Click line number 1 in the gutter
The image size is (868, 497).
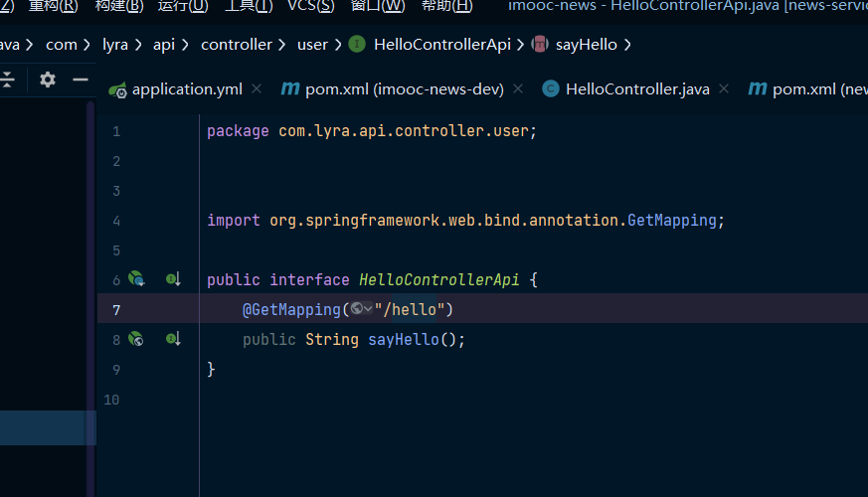[116, 131]
